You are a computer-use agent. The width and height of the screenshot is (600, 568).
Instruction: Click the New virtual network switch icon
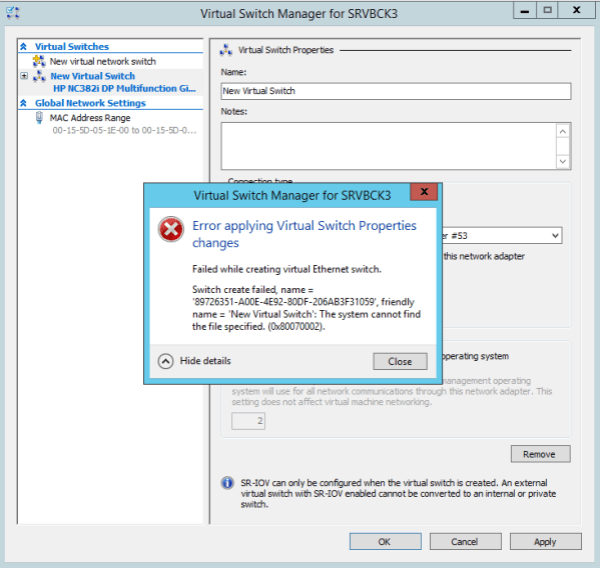pyautogui.click(x=39, y=61)
